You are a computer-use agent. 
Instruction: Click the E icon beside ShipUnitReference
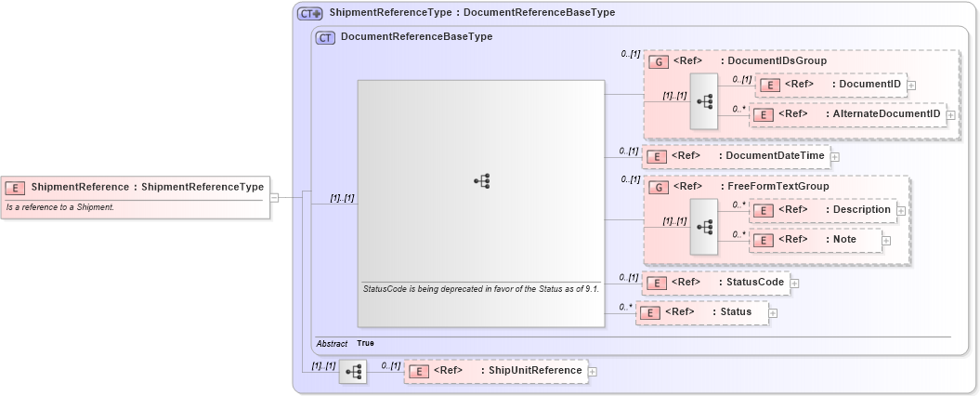[x=419, y=372]
